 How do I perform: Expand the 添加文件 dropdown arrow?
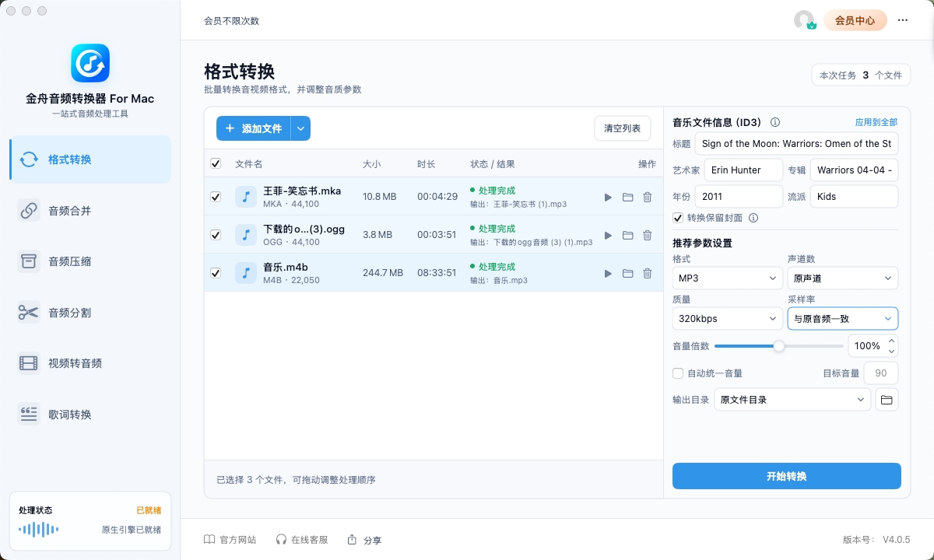(301, 128)
